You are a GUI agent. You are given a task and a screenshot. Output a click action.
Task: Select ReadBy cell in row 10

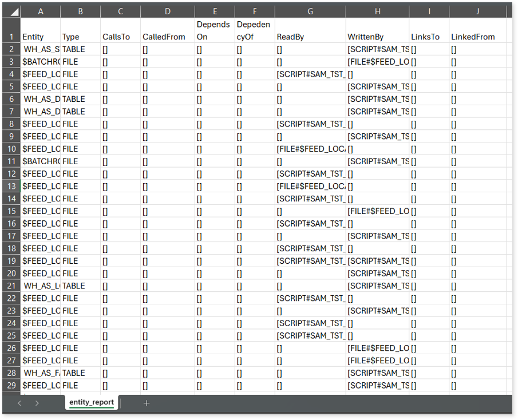pos(310,149)
